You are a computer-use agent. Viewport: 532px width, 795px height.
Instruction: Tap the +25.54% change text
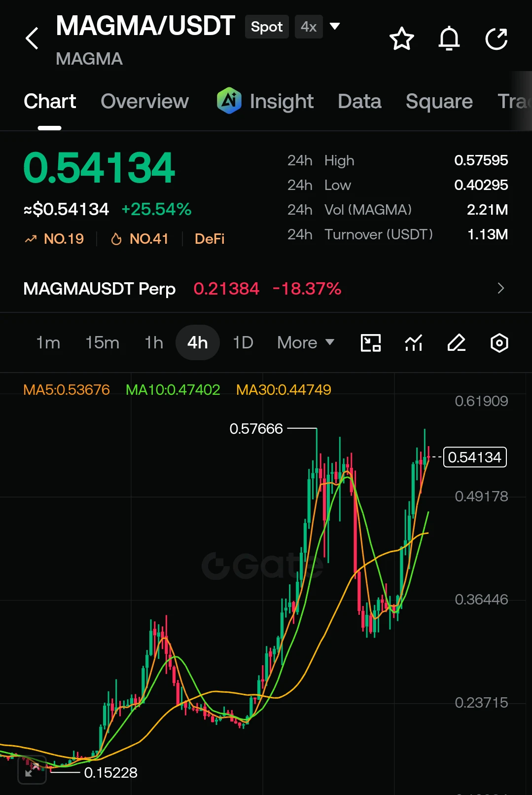coord(156,209)
